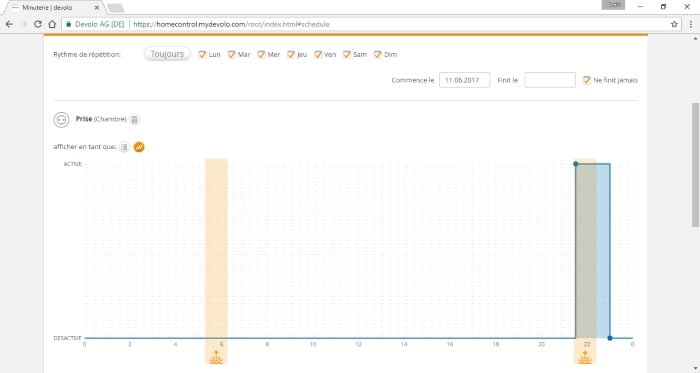
Task: Toggle the Jeu checkbox
Action: click(291, 54)
